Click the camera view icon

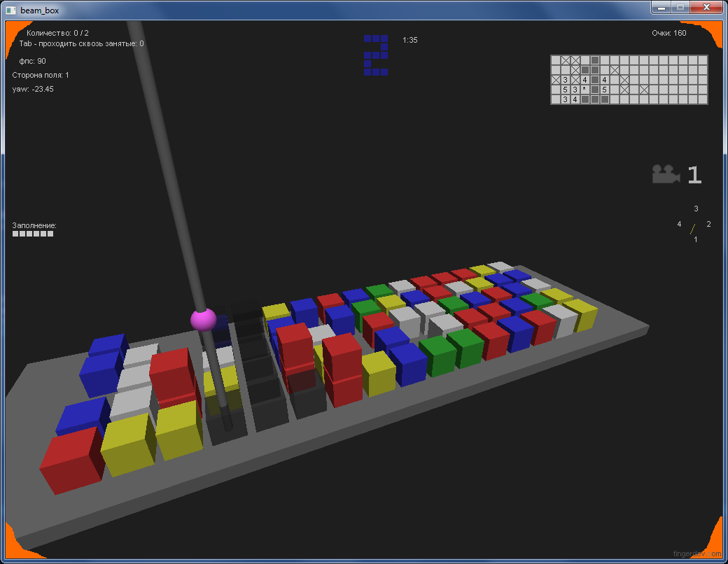pyautogui.click(x=666, y=174)
